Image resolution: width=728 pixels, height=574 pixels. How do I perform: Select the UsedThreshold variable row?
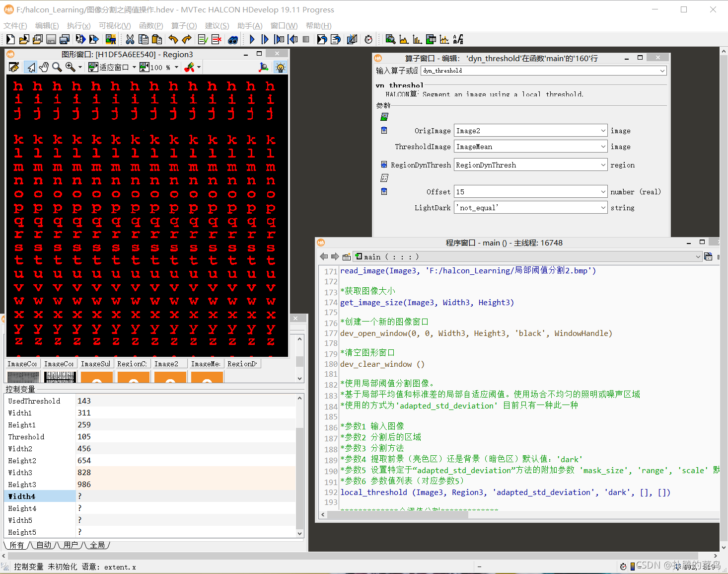(150, 401)
